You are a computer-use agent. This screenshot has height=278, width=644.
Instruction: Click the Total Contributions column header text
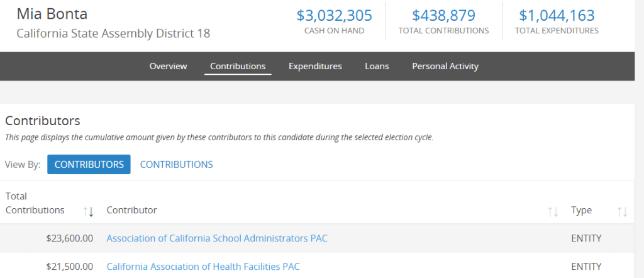click(x=35, y=203)
